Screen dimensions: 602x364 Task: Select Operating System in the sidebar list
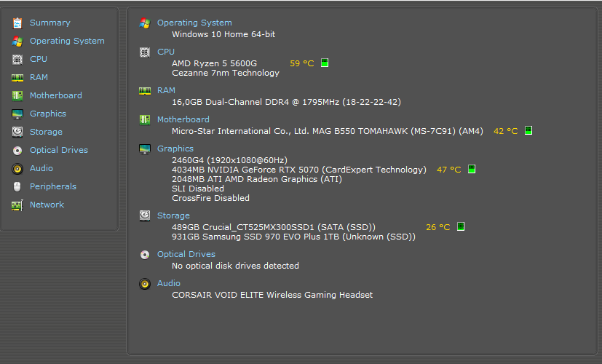[x=67, y=41]
